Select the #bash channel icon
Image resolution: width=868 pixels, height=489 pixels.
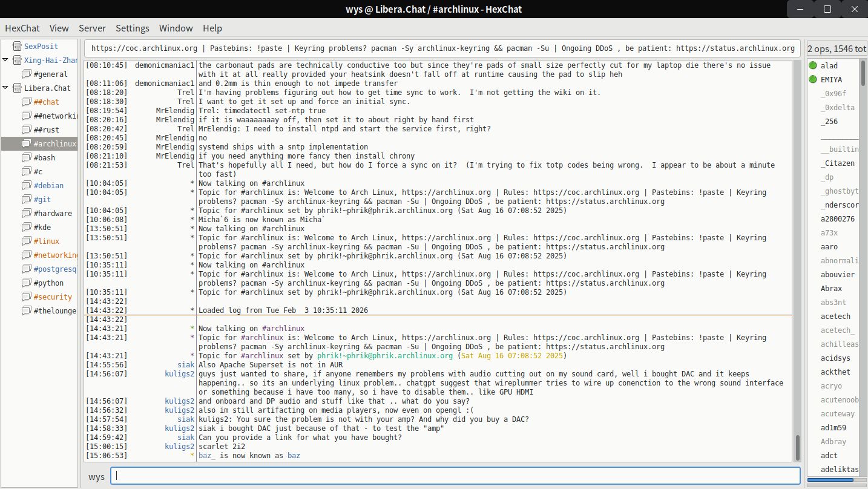(26, 157)
